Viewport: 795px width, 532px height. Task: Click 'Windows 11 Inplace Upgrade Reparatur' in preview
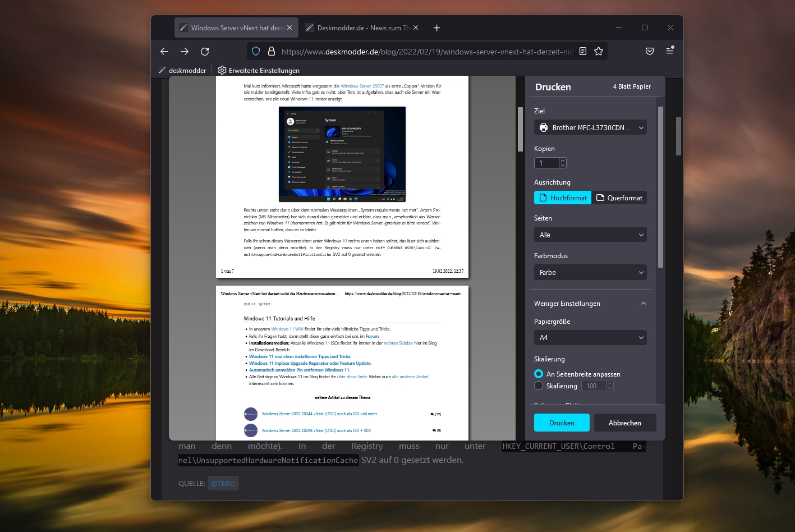click(310, 363)
